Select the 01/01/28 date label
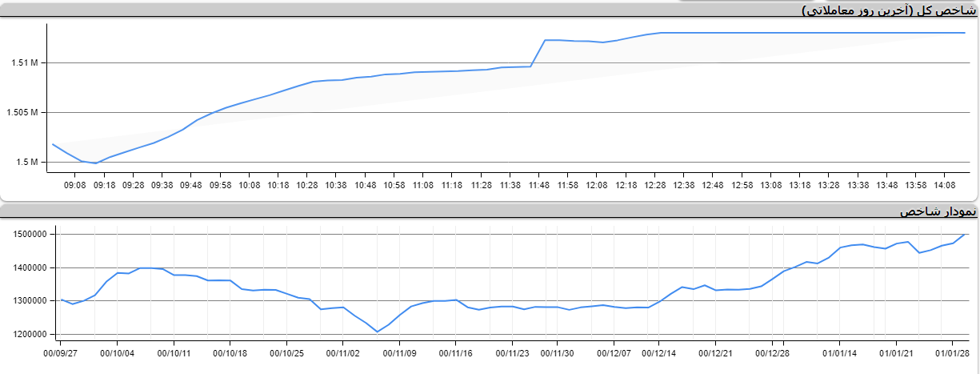The image size is (980, 374). (x=952, y=352)
